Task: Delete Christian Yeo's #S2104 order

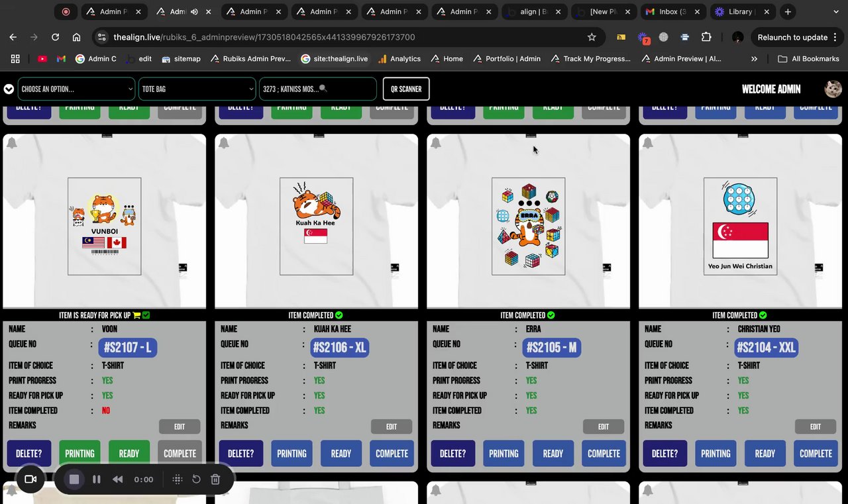Action: pyautogui.click(x=664, y=454)
